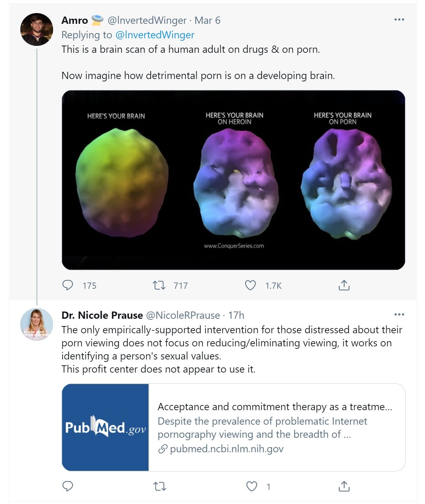Open more options on Nicole Prause's tweet

[399, 314]
